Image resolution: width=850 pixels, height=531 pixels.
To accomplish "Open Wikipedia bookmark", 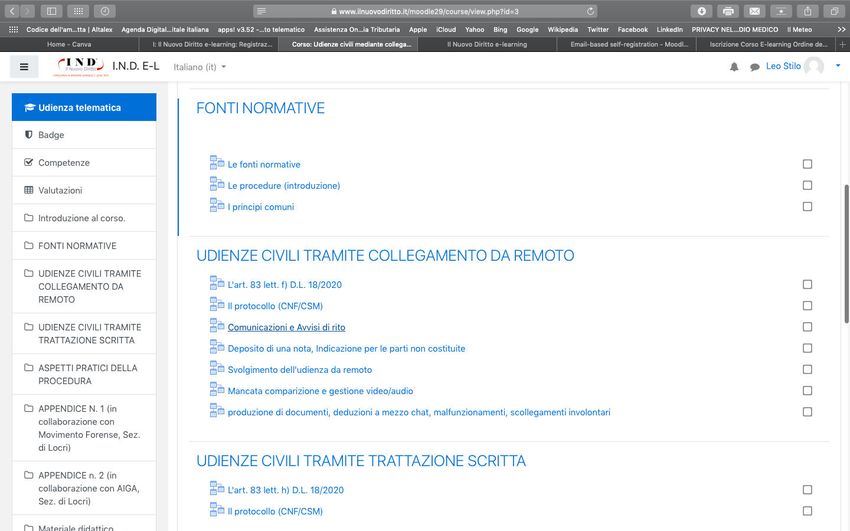I will click(562, 30).
